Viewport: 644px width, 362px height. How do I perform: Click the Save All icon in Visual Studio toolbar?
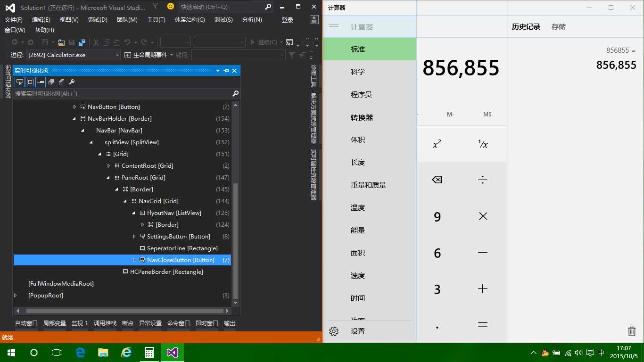point(82,42)
